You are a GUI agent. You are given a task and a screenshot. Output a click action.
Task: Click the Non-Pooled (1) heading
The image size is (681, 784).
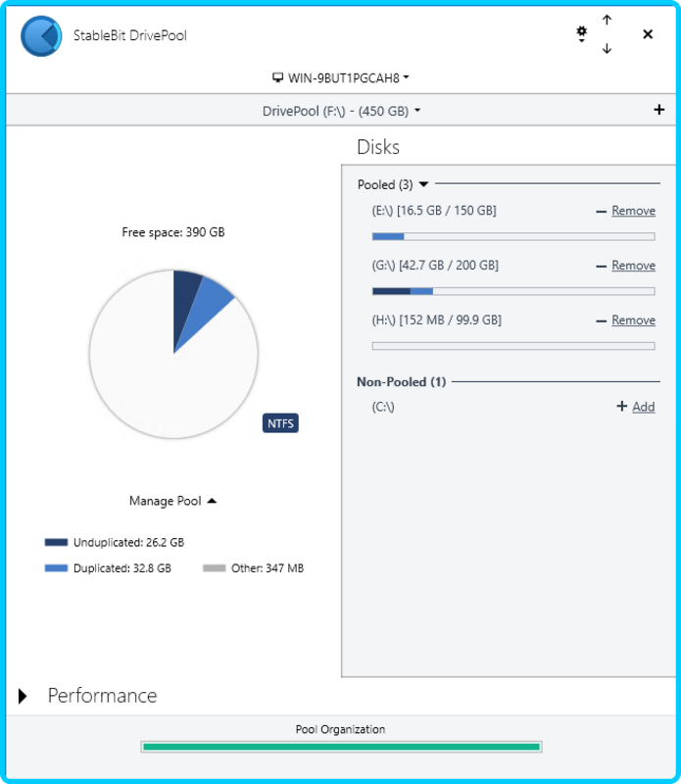click(x=401, y=382)
